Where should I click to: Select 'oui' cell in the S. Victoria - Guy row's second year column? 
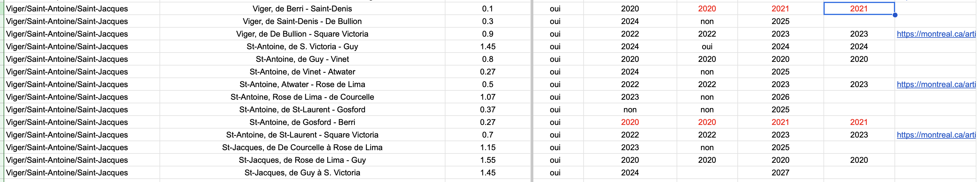pyautogui.click(x=707, y=46)
